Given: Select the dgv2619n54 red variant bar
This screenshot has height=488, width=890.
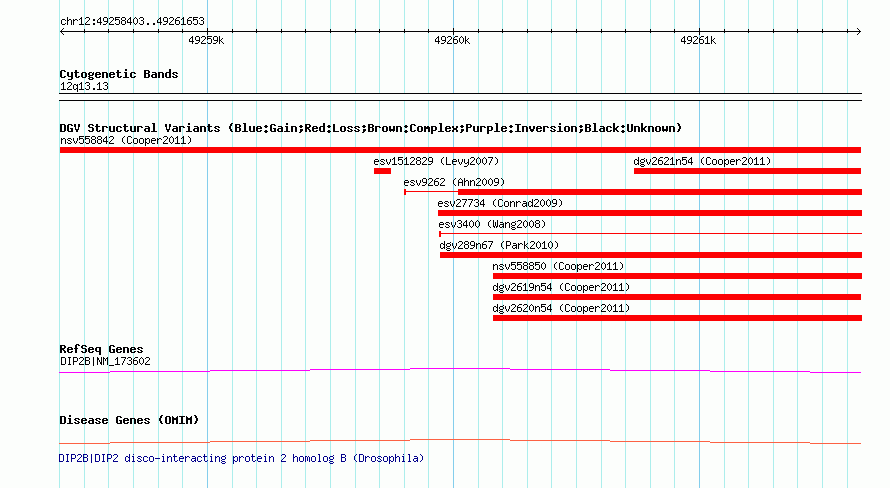Looking at the screenshot, I should point(677,297).
